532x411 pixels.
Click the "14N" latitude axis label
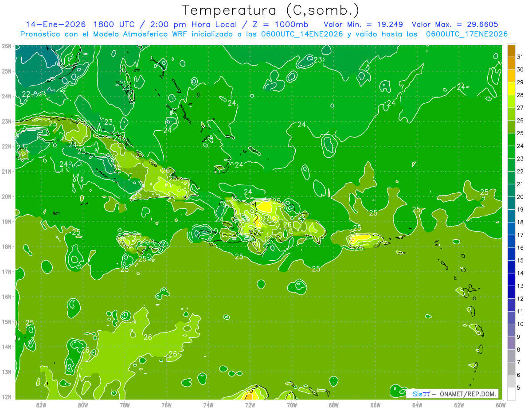(x=6, y=347)
